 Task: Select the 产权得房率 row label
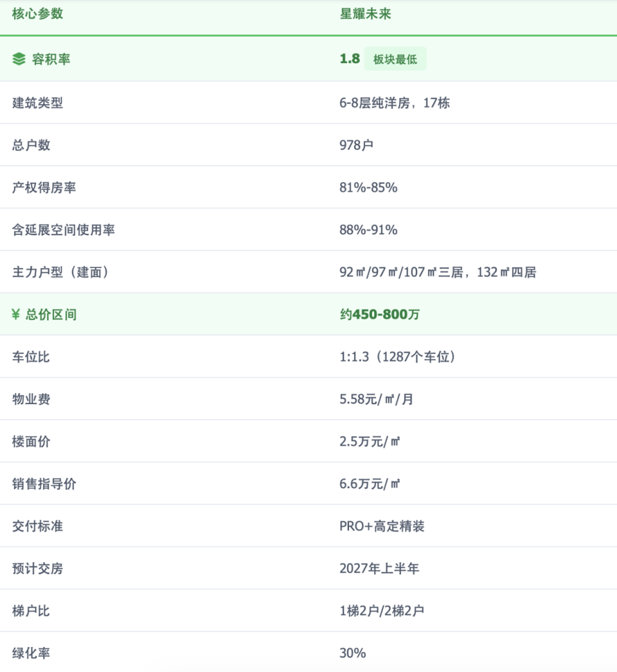[x=44, y=188]
